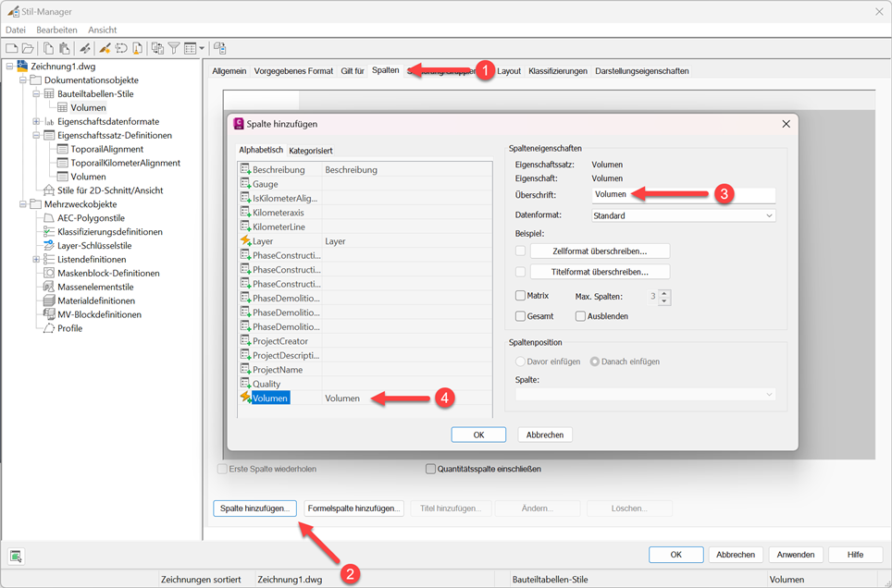The height and width of the screenshot is (588, 892).
Task: Open the Bearbeiten menu
Action: (56, 30)
